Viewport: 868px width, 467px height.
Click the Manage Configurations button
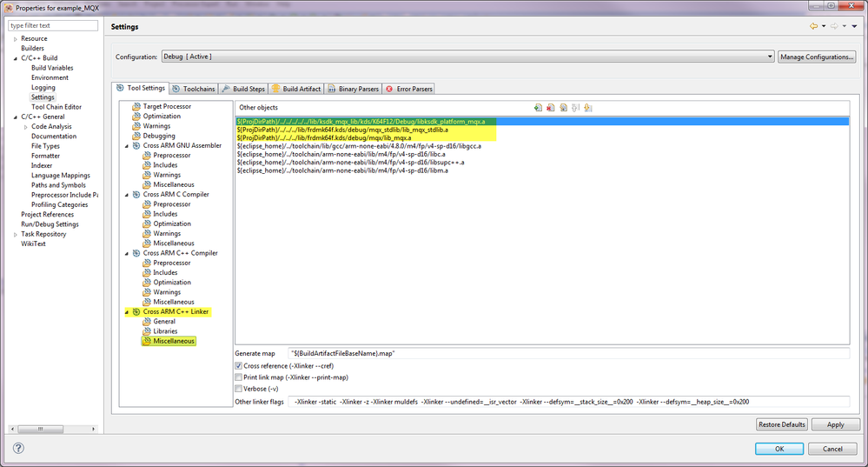[817, 57]
